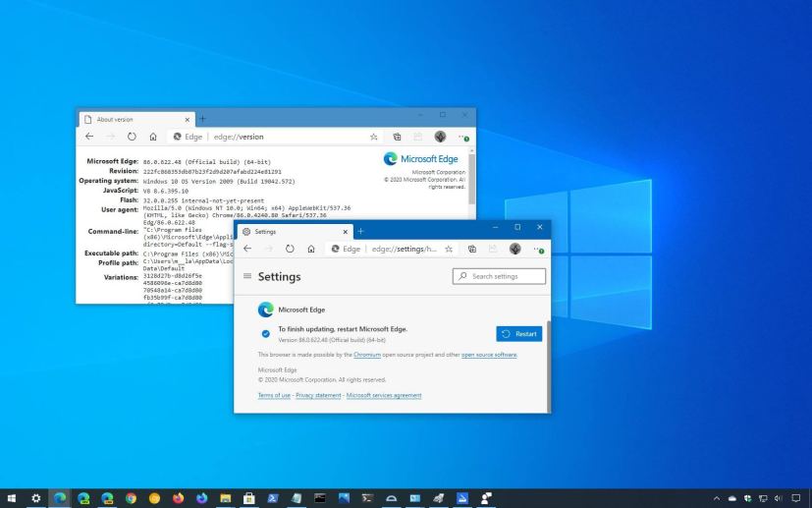Click the About version page scrollbar
Image resolution: width=812 pixels, height=508 pixels.
pos(471,179)
